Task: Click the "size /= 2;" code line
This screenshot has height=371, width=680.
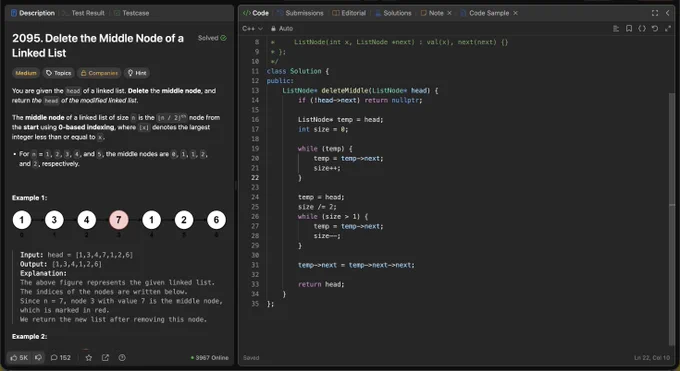Action: [317, 207]
